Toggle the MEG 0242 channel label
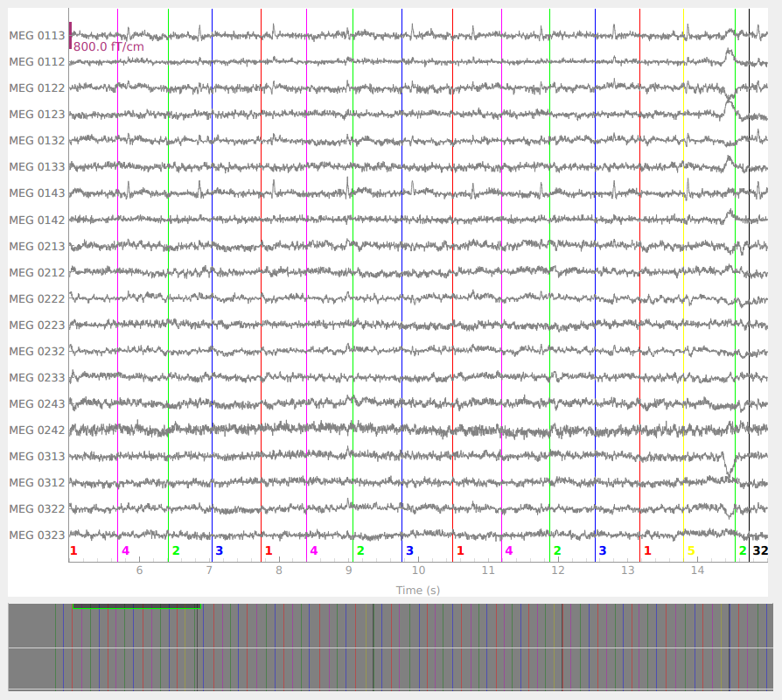 37,430
